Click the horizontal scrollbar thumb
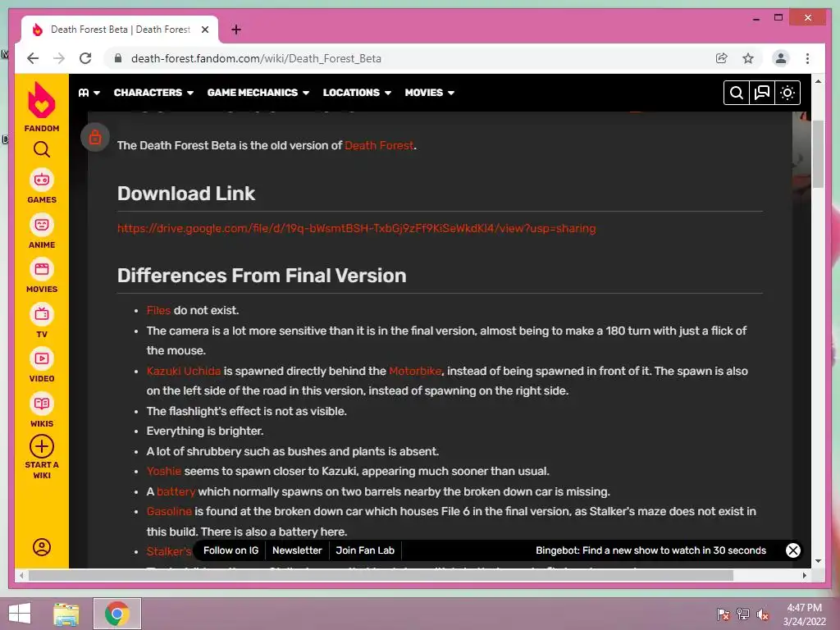The image size is (840, 630). coord(381,575)
